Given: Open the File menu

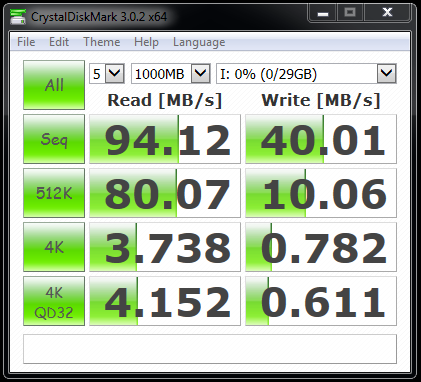Looking at the screenshot, I should (x=26, y=42).
